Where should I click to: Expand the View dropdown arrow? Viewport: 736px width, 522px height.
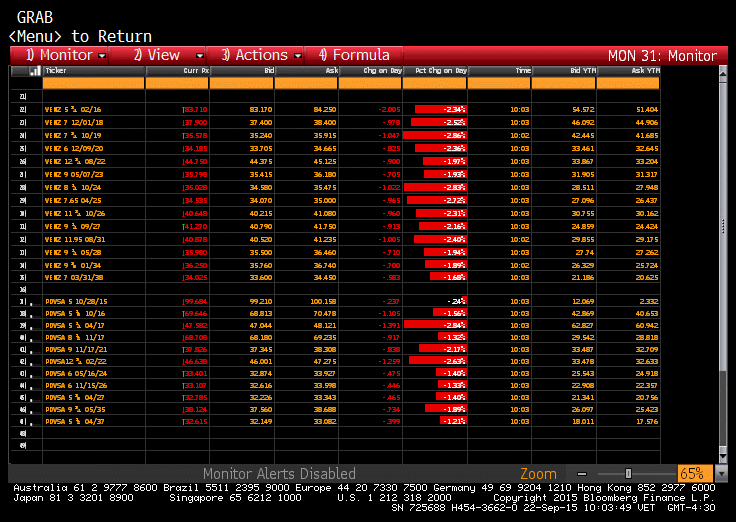click(199, 56)
